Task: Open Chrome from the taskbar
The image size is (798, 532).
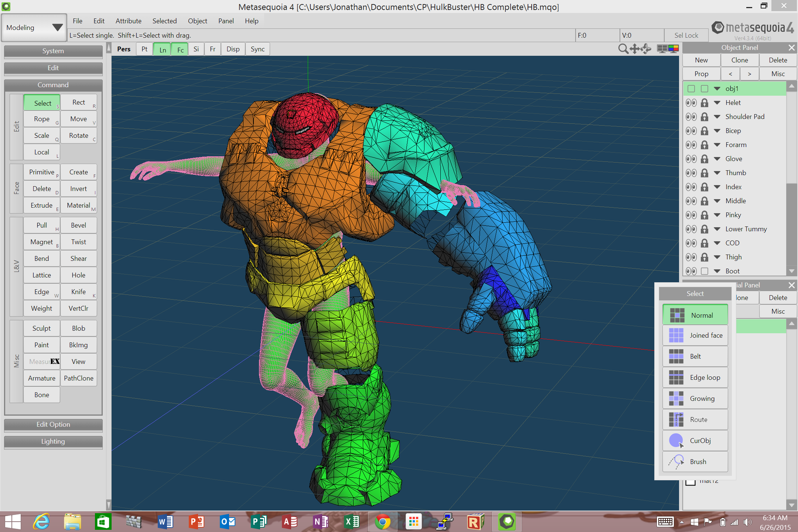Action: click(x=383, y=522)
